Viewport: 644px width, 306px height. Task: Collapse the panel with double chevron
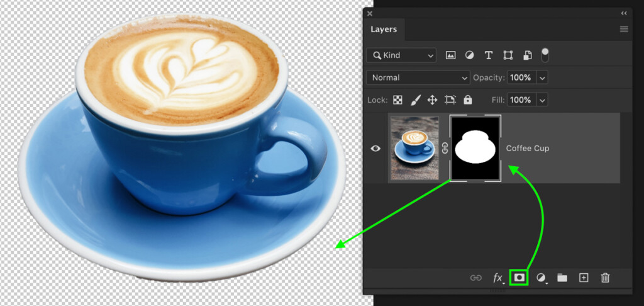pyautogui.click(x=625, y=14)
